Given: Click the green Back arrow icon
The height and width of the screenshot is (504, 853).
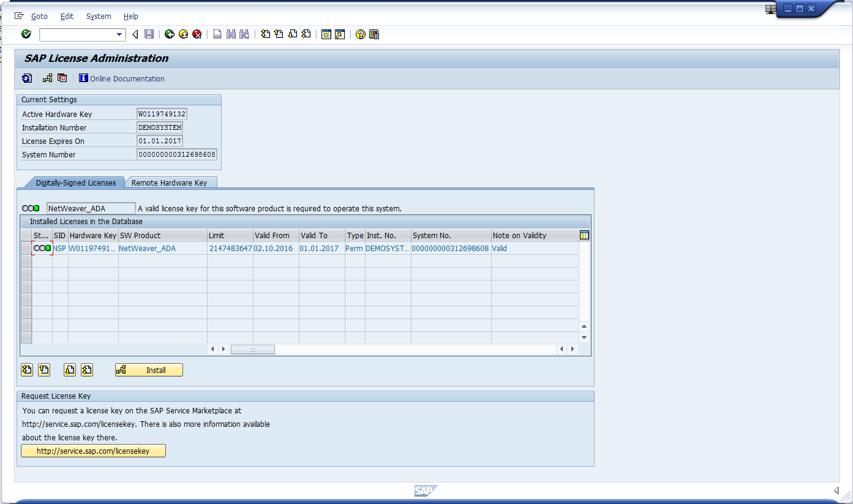Looking at the screenshot, I should (170, 34).
